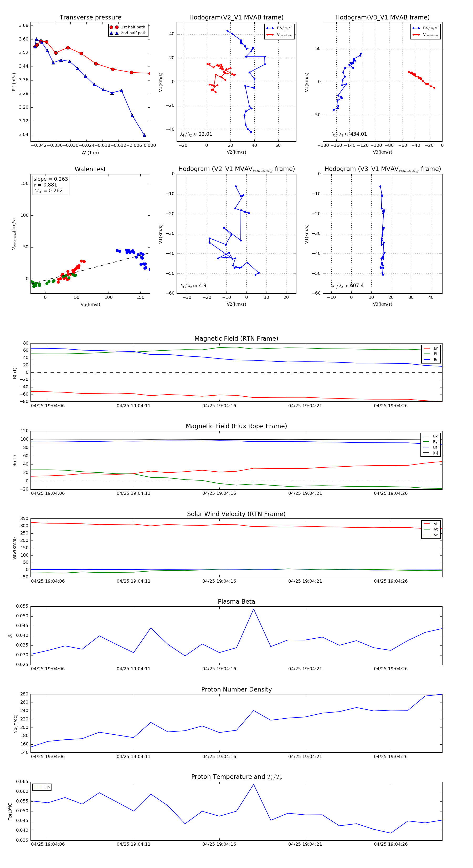Select the "Vn" legend entry
This screenshot has width=473, height=868.
[431, 535]
